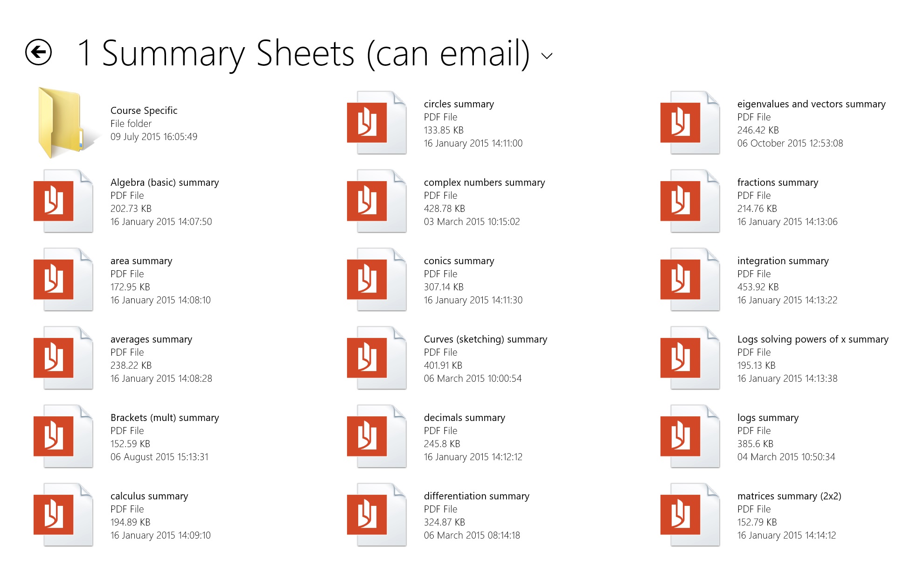This screenshot has height=568, width=924.
Task: Click conics summary file name
Action: [x=459, y=261]
